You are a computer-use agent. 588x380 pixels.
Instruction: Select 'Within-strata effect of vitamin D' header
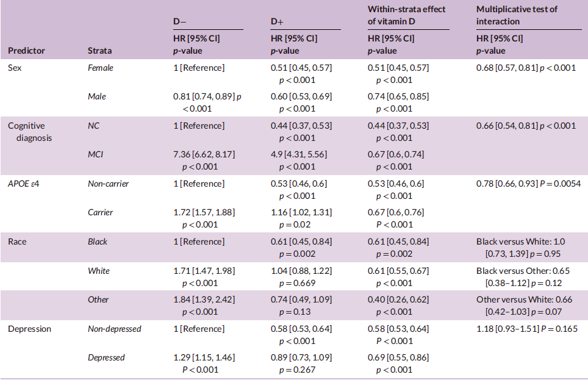click(x=406, y=15)
